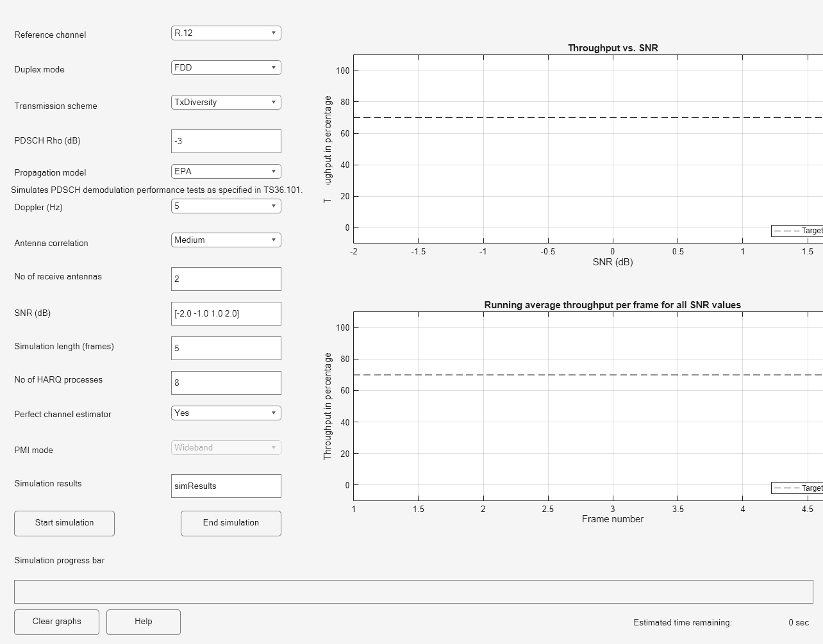Expand the Transmission scheme dropdown
Viewport: 823px width, 644px height.
(226, 102)
